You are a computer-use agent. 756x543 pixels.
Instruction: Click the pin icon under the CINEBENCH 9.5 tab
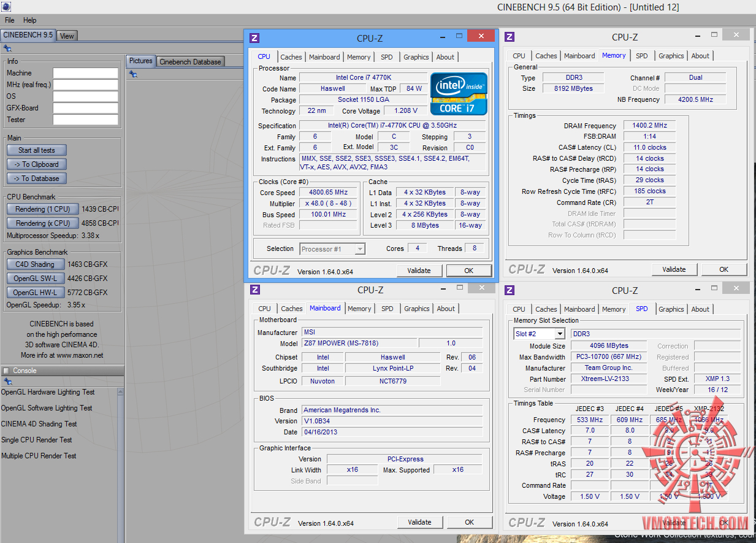pos(7,48)
